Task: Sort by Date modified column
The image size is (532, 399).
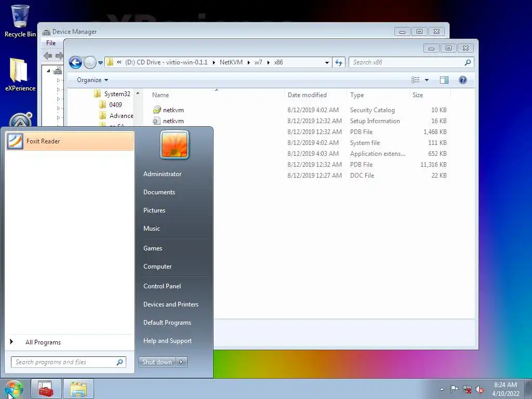Action: pyautogui.click(x=315, y=95)
